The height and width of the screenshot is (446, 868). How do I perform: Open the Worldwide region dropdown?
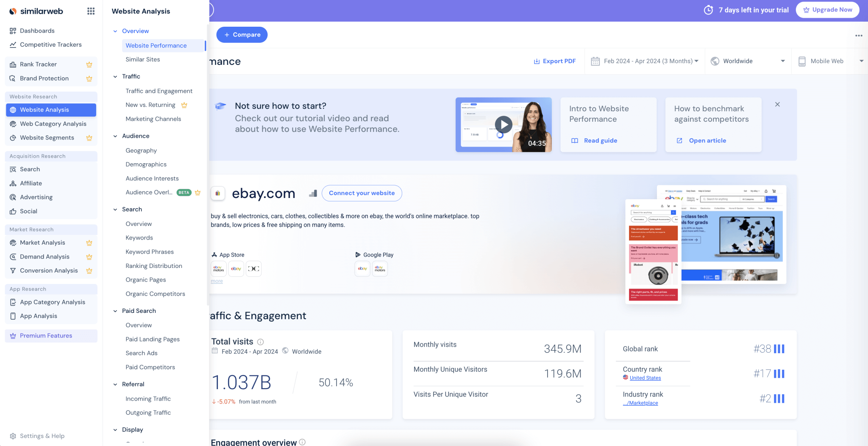(x=748, y=61)
